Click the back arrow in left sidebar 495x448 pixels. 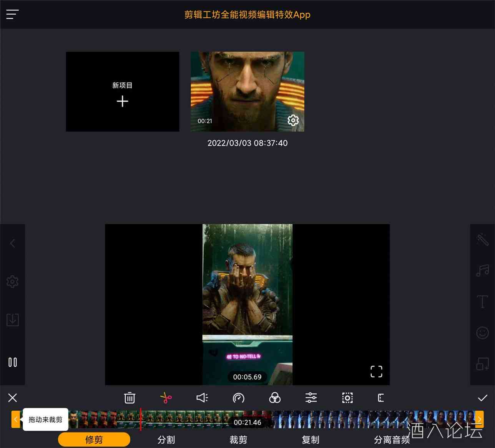pyautogui.click(x=12, y=243)
